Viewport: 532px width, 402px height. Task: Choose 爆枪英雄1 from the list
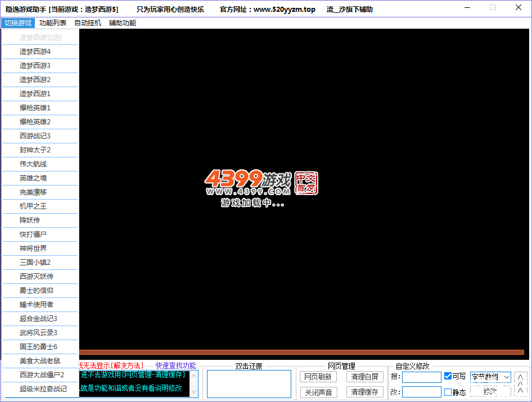(x=40, y=108)
